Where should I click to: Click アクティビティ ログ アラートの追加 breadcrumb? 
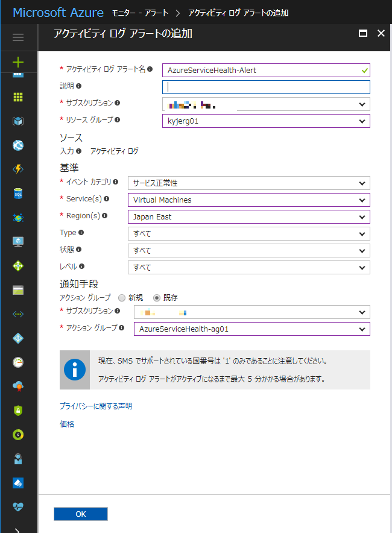coord(238,13)
